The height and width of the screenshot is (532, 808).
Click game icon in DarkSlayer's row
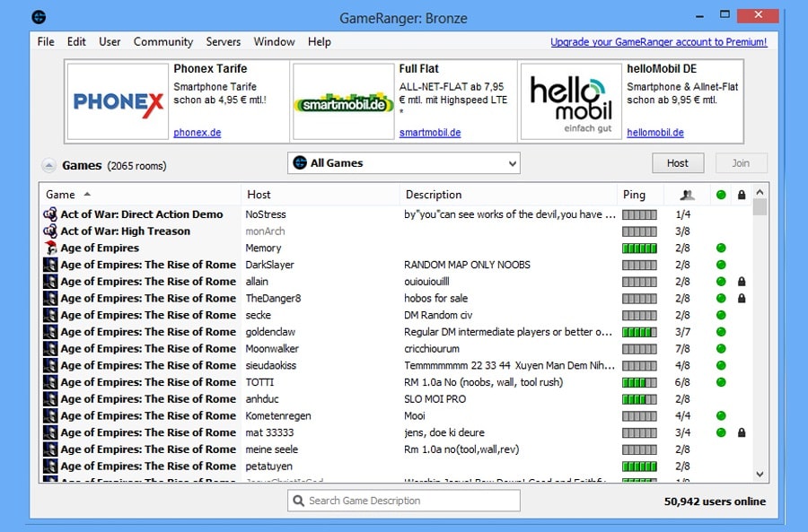coord(50,265)
